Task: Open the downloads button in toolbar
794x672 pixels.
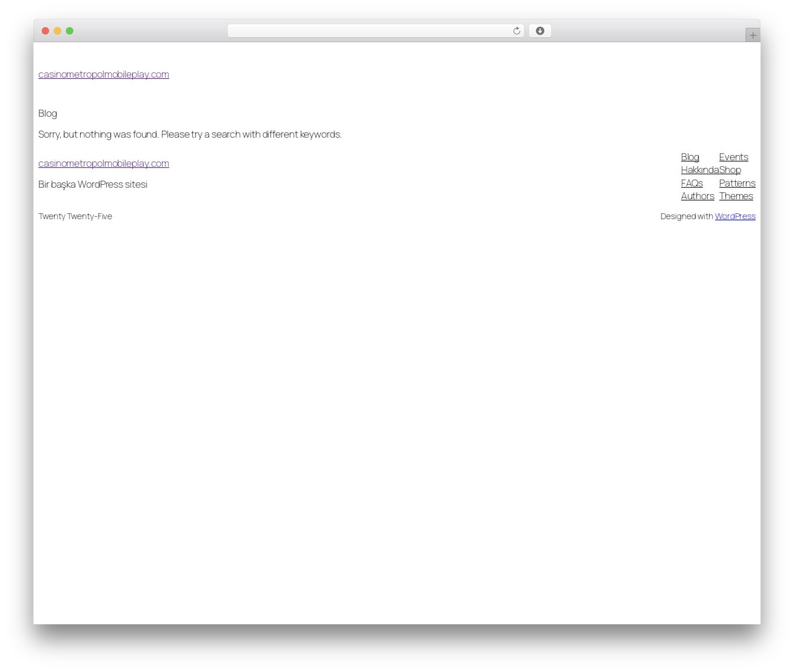Action: pos(540,31)
